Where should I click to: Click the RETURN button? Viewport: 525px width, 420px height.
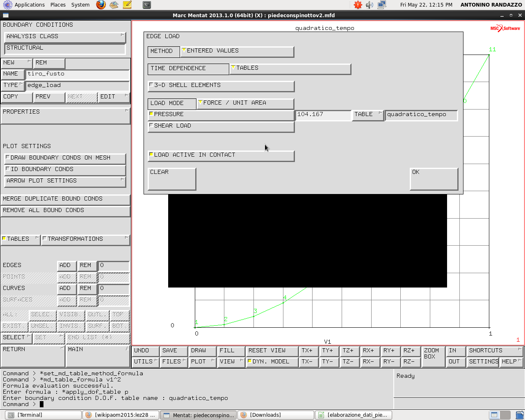point(33,356)
